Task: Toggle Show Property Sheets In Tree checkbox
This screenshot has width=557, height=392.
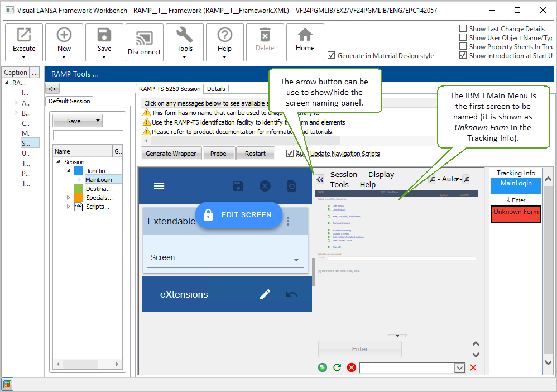Action: pos(463,46)
